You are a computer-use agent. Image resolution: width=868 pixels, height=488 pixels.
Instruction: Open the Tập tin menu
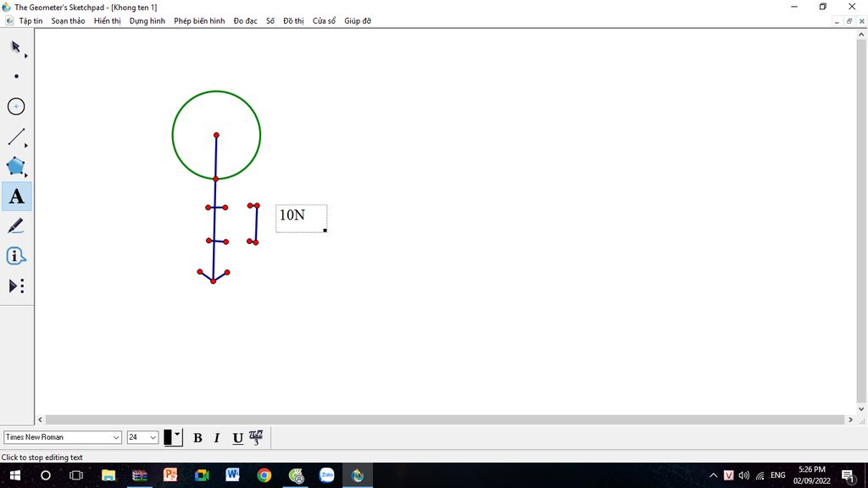point(31,21)
